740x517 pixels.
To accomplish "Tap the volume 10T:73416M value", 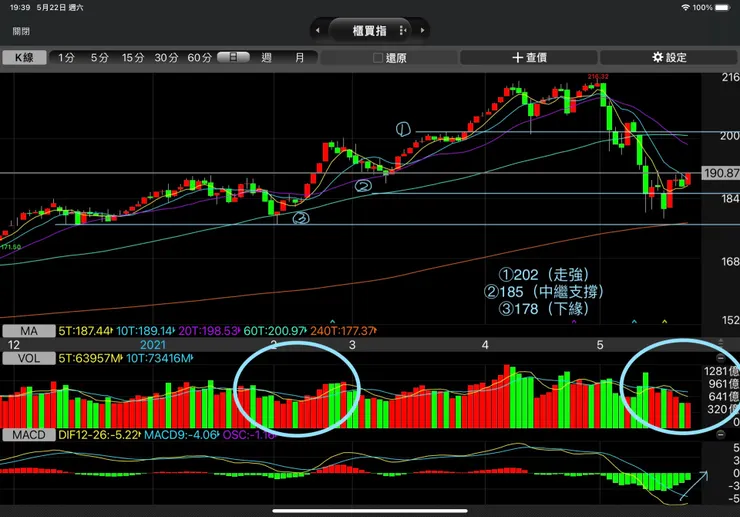I will 160,358.
